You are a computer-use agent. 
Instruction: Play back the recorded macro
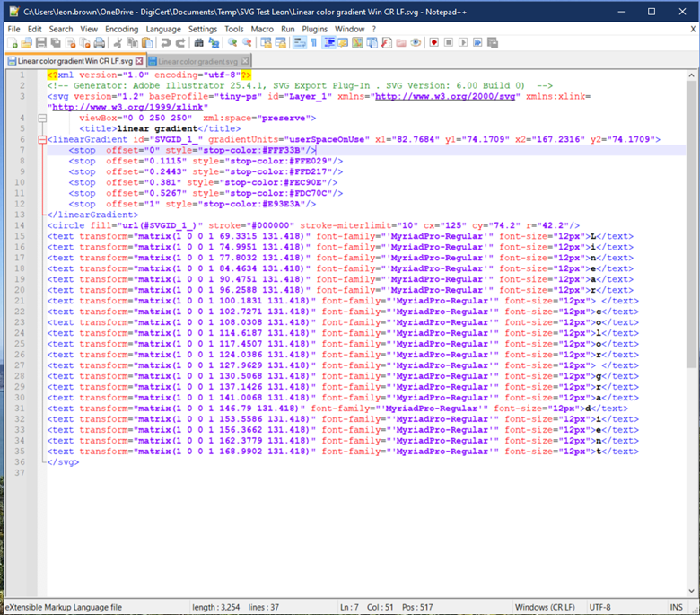(463, 43)
